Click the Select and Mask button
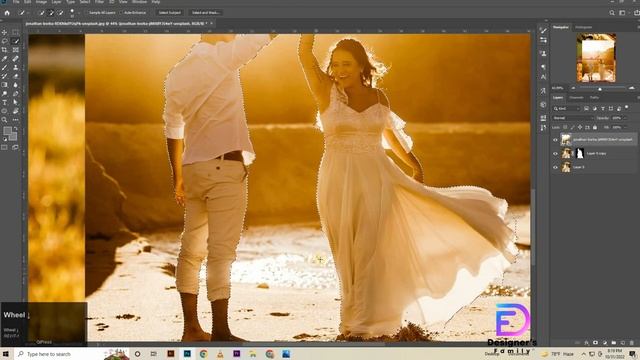 click(x=206, y=13)
